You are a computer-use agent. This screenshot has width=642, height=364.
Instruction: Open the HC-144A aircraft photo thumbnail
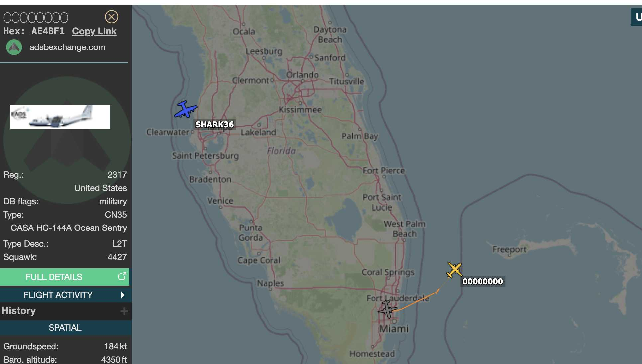[60, 117]
